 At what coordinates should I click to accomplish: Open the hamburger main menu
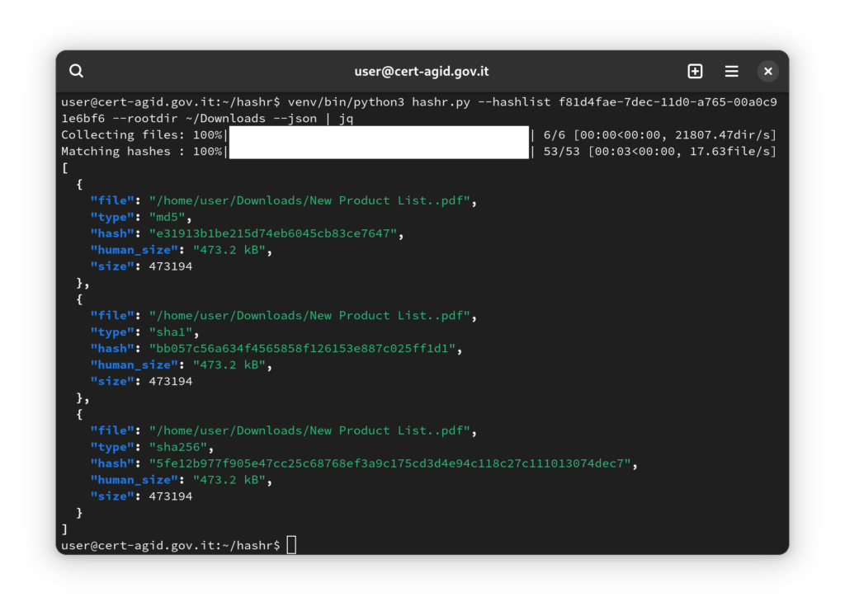pos(731,71)
